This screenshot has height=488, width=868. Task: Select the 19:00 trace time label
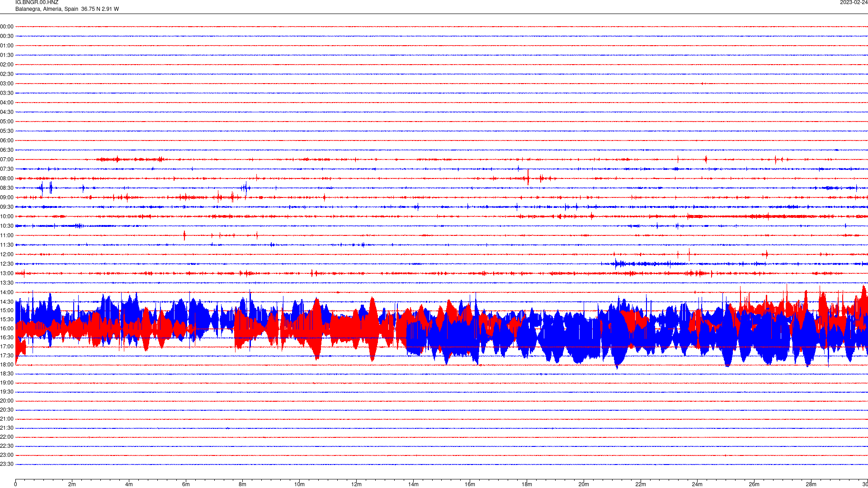(7, 383)
